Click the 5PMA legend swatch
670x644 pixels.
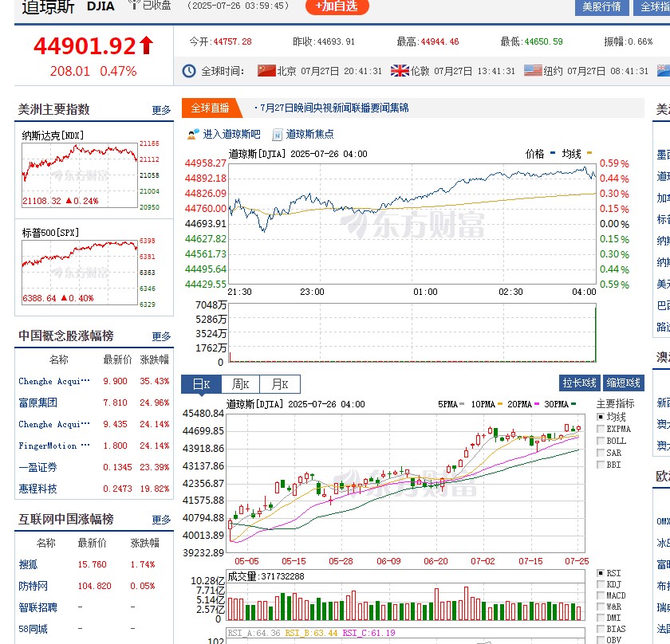462,403
